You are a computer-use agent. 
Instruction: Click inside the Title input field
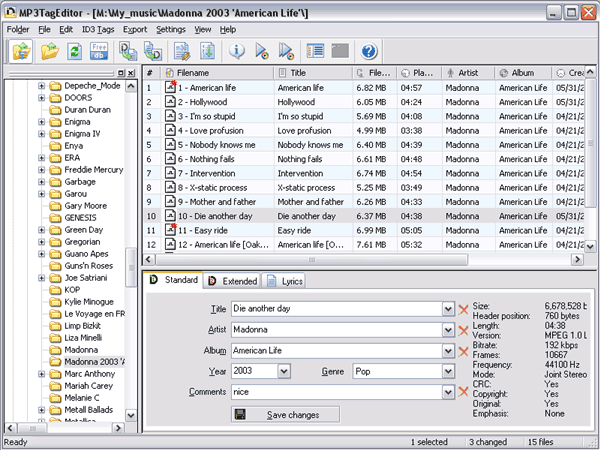click(x=337, y=309)
